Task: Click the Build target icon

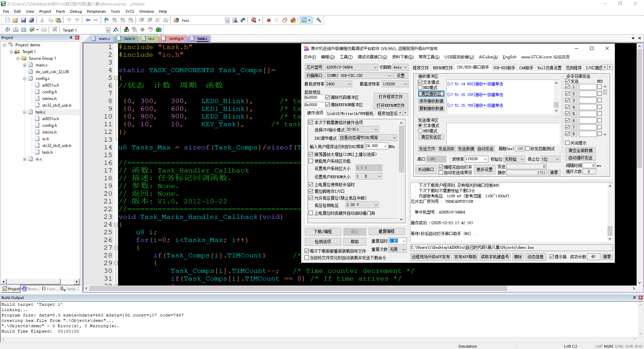Action: pyautogui.click(x=15, y=30)
